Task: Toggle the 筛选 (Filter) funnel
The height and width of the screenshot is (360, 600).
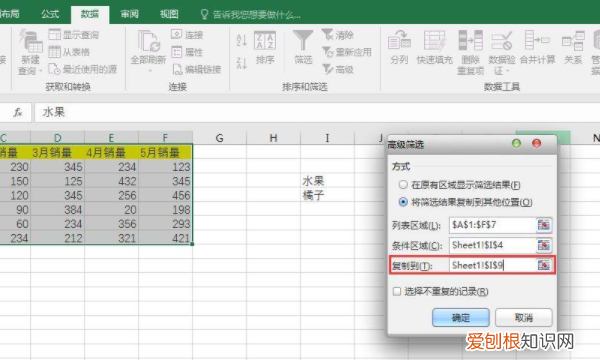Action: coord(303,48)
